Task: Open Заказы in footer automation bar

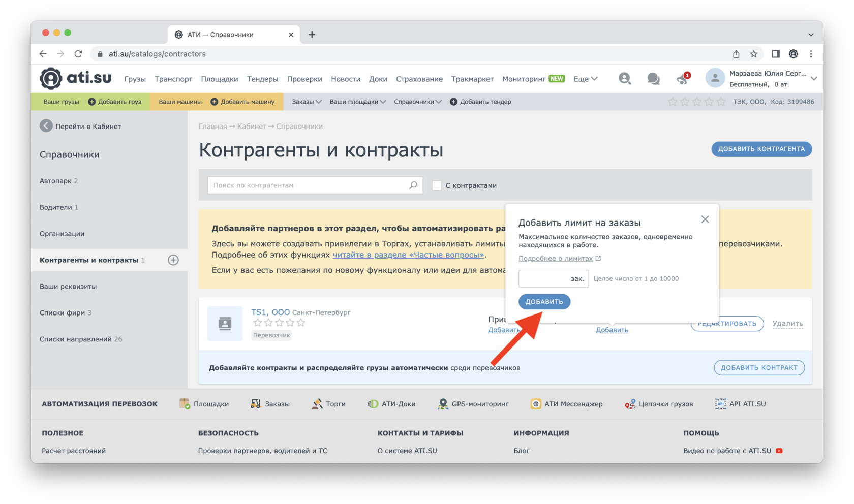Action: click(270, 404)
